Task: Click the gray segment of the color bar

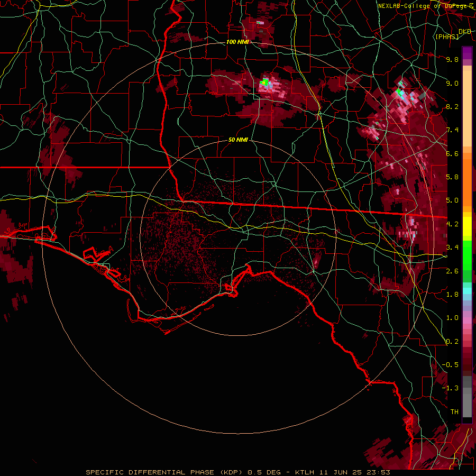Action: pyautogui.click(x=467, y=397)
